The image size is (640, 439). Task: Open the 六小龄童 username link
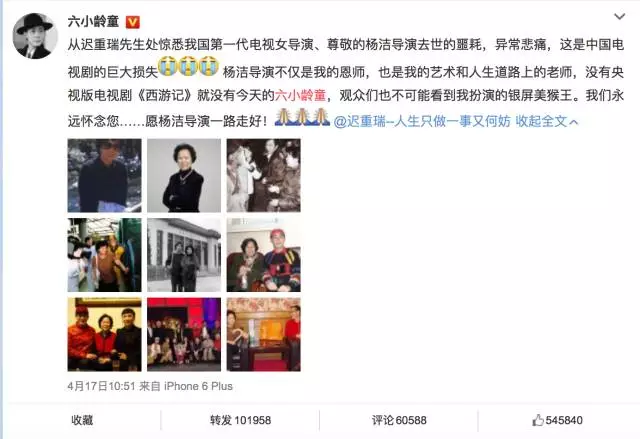pyautogui.click(x=93, y=21)
